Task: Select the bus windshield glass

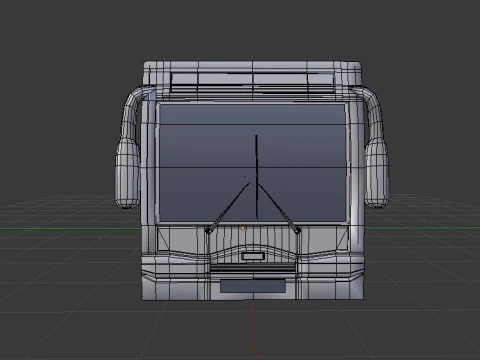Action: [252, 162]
